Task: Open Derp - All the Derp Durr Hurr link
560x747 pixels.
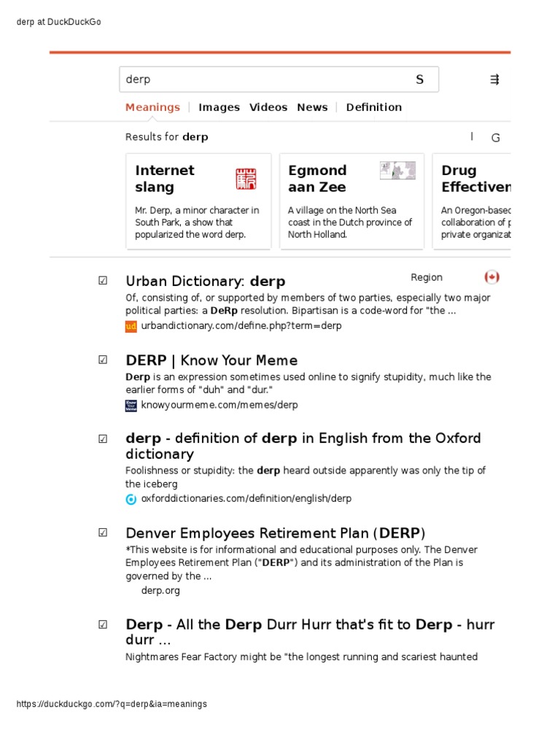Action: 310,632
